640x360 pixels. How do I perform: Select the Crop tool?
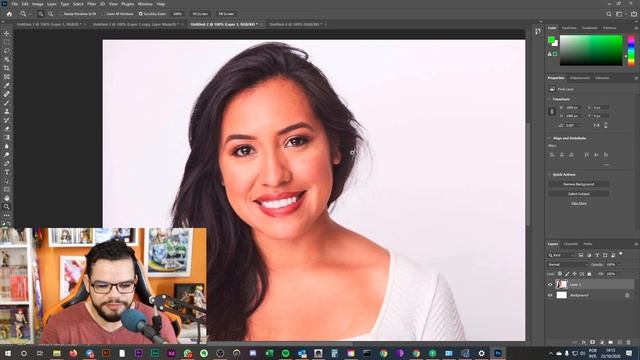7,68
